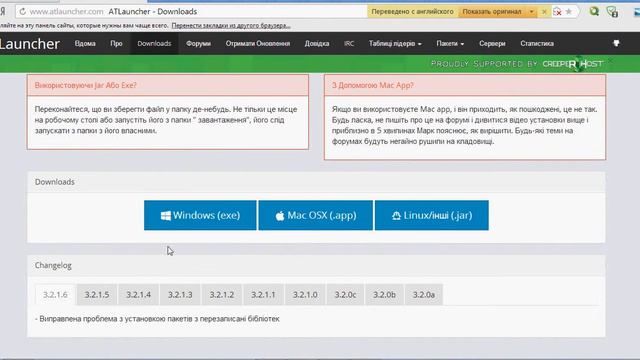Click the 'Changelog' panel heading
Screen dimensions: 640x360
pyautogui.click(x=53, y=265)
